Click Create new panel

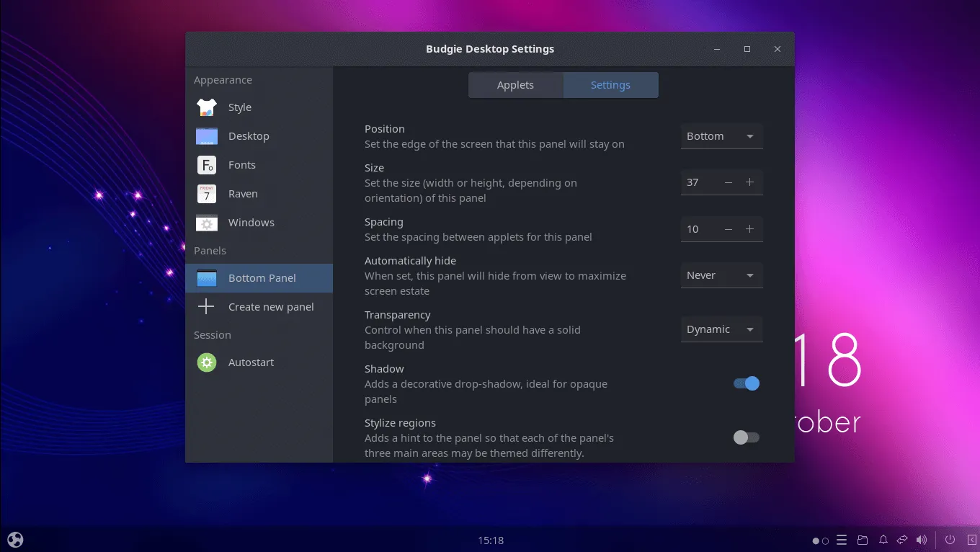[270, 306]
